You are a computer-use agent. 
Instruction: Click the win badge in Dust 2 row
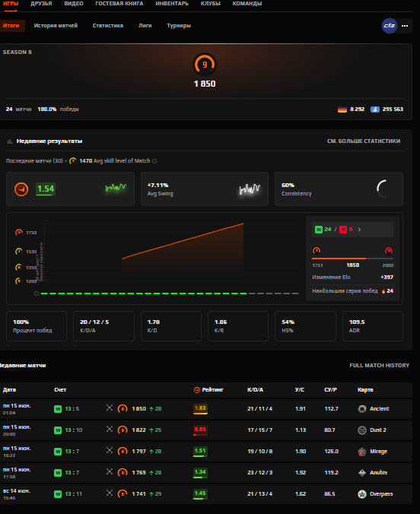pyautogui.click(x=58, y=430)
